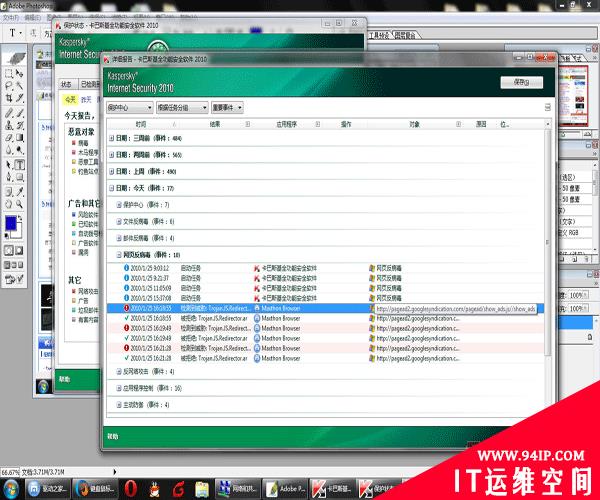Select the Healing Brush tool in Photoshop

pyautogui.click(x=9, y=112)
